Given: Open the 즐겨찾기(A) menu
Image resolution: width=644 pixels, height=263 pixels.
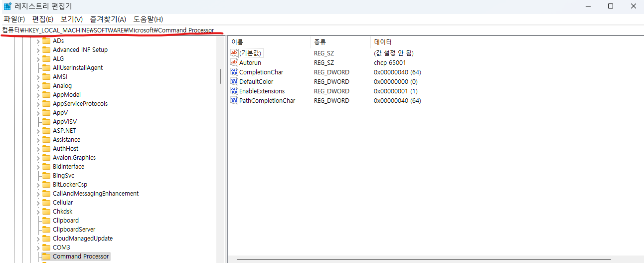Looking at the screenshot, I should click(x=108, y=19).
